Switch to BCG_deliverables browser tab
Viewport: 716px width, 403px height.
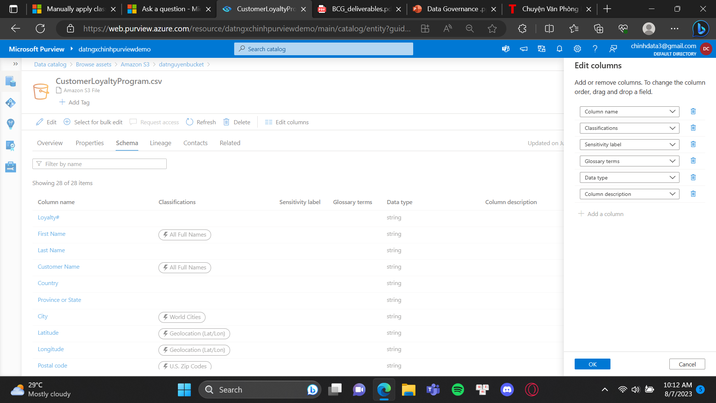point(359,9)
